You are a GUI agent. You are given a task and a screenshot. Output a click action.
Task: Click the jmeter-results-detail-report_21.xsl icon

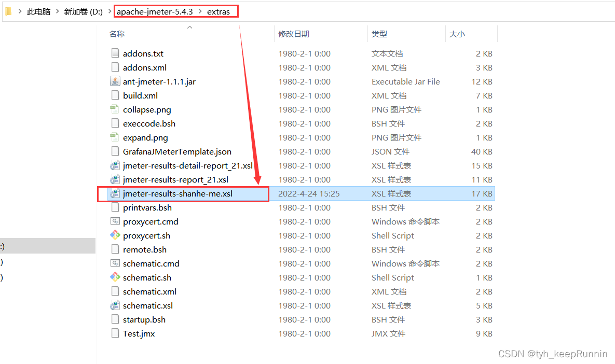point(115,165)
